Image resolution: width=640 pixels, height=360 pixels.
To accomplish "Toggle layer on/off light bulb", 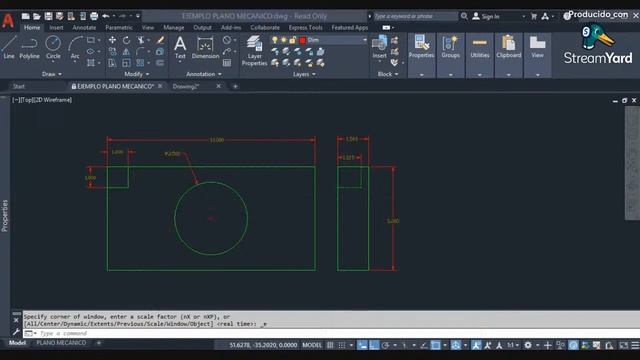I will pos(275,40).
